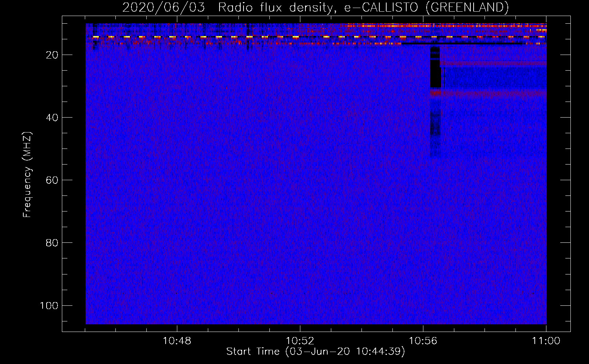Click the 60 frequency tick label
The width and height of the screenshot is (589, 364).
[x=52, y=180]
